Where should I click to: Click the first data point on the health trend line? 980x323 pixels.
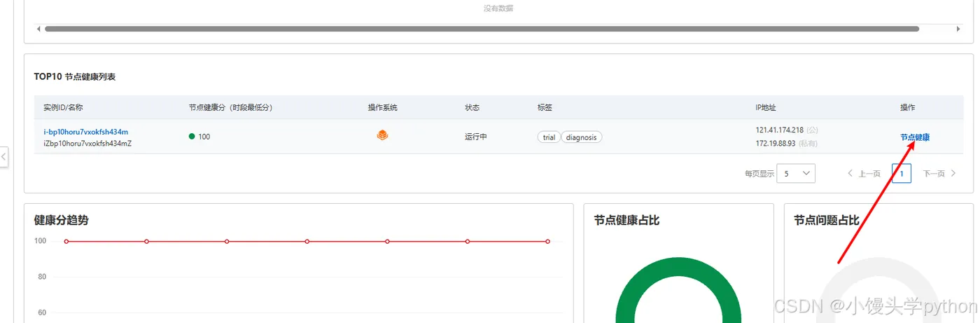click(66, 241)
